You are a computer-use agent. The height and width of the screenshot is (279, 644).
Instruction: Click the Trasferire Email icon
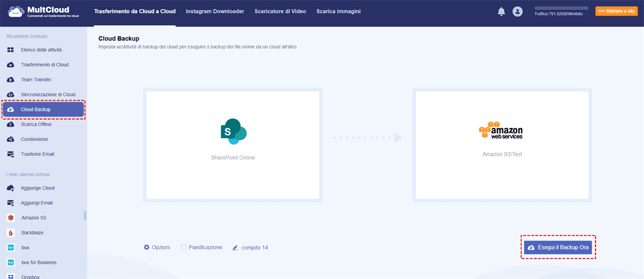[x=11, y=154]
